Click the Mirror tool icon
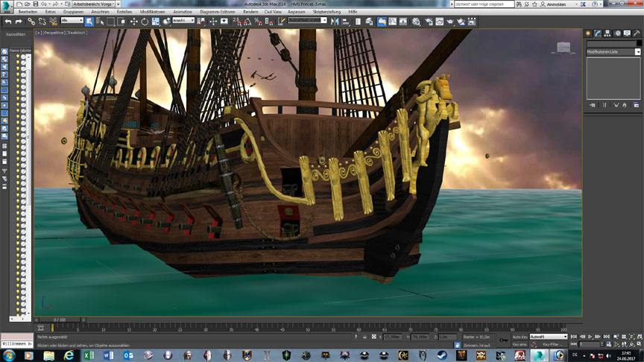This screenshot has height=362, width=644. point(335,22)
